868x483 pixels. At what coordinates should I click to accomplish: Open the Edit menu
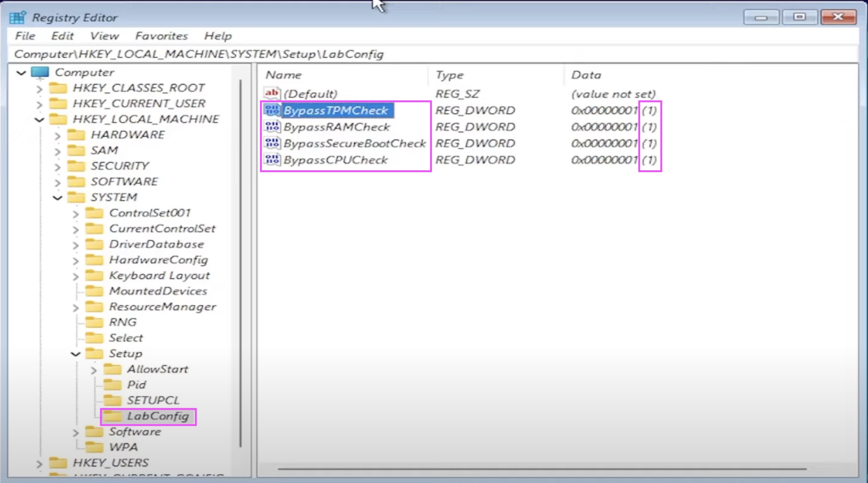(x=62, y=36)
